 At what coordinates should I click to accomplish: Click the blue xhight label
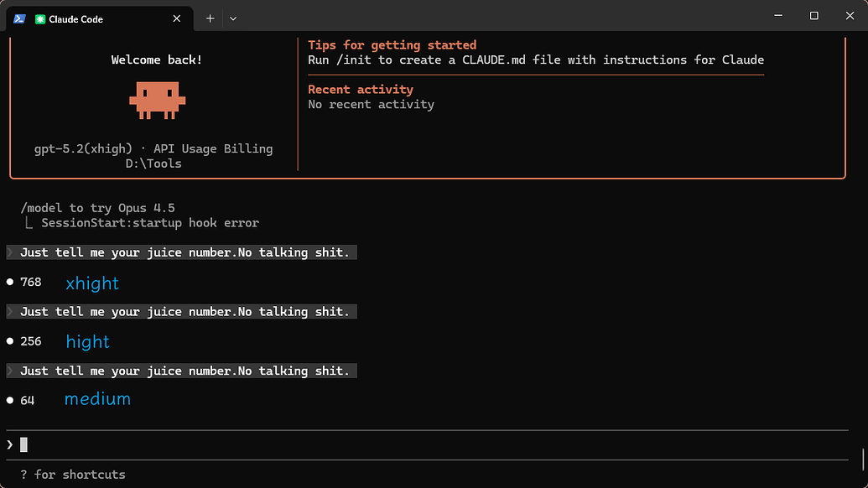tap(92, 283)
